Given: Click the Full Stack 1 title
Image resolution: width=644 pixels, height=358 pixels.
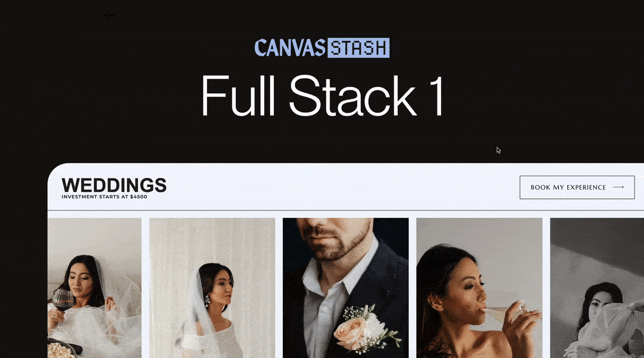Looking at the screenshot, I should (322, 96).
